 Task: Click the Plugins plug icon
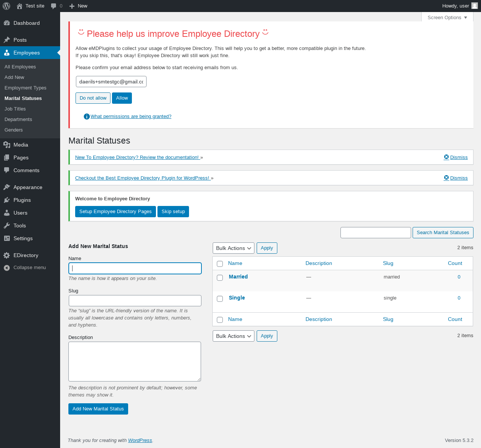[7, 200]
